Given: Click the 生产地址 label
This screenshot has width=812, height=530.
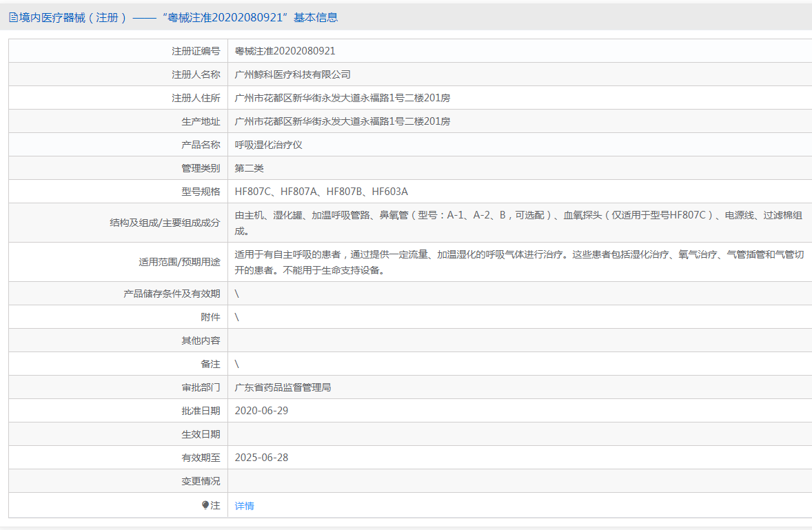Looking at the screenshot, I should [x=201, y=121].
